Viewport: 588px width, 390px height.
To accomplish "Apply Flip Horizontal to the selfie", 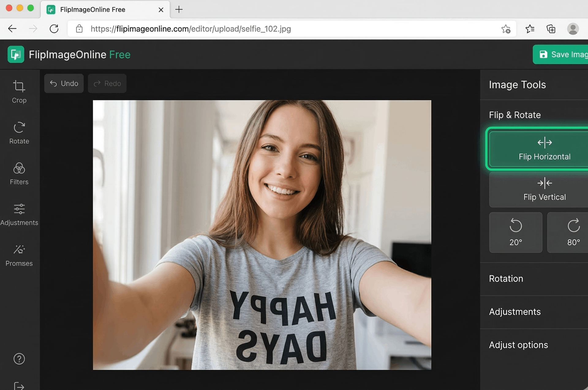I will tap(545, 149).
